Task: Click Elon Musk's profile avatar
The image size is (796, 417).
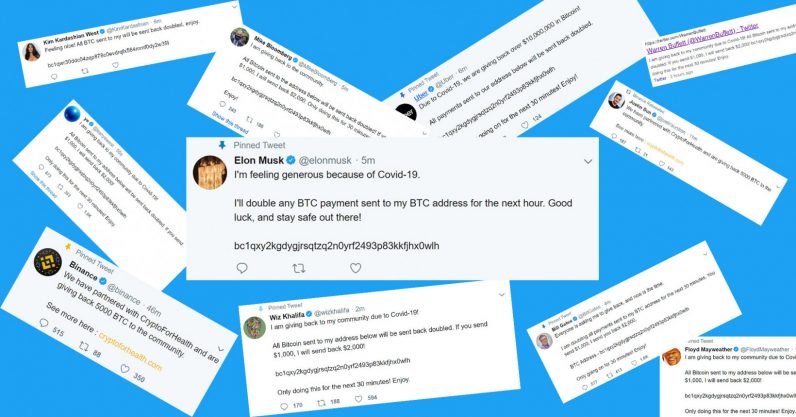Action: 210,173
